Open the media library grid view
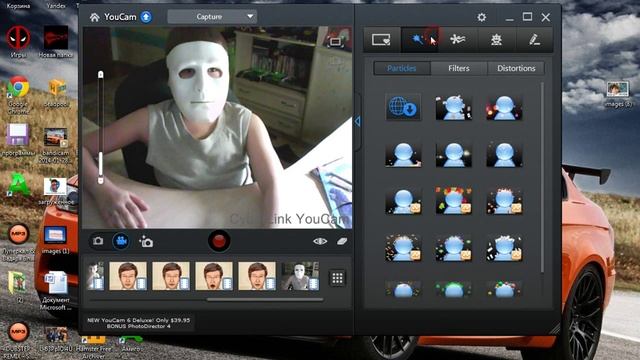Image resolution: width=640 pixels, height=360 pixels. 337,278
